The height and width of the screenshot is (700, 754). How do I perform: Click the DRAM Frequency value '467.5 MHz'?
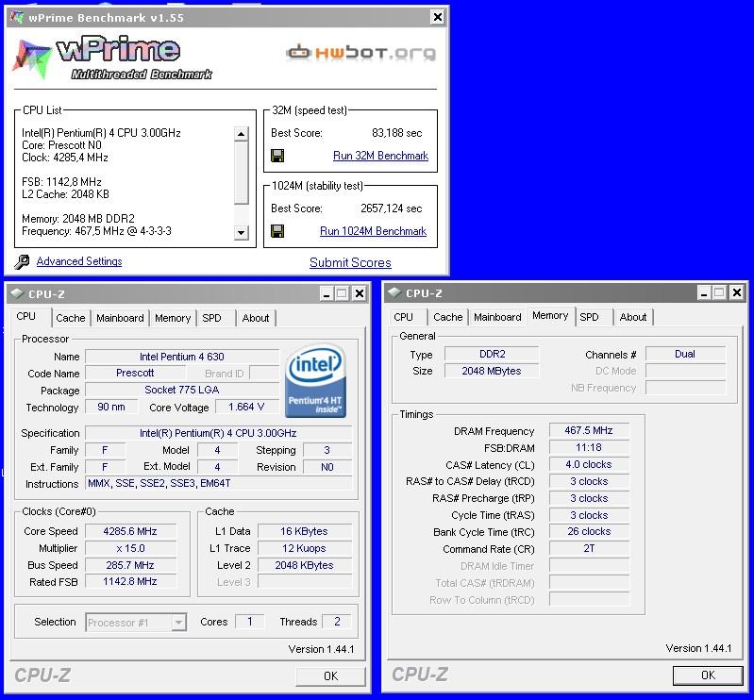(589, 430)
